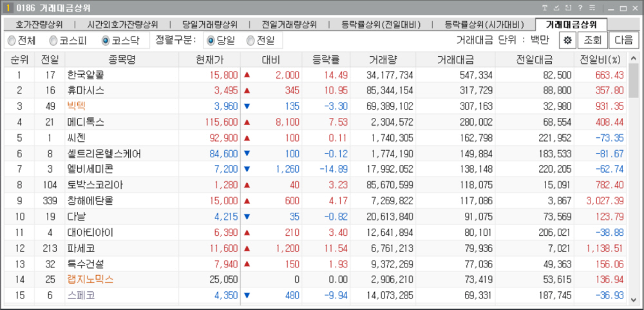
Task: Select the 전체 market radio button
Action: point(12,41)
